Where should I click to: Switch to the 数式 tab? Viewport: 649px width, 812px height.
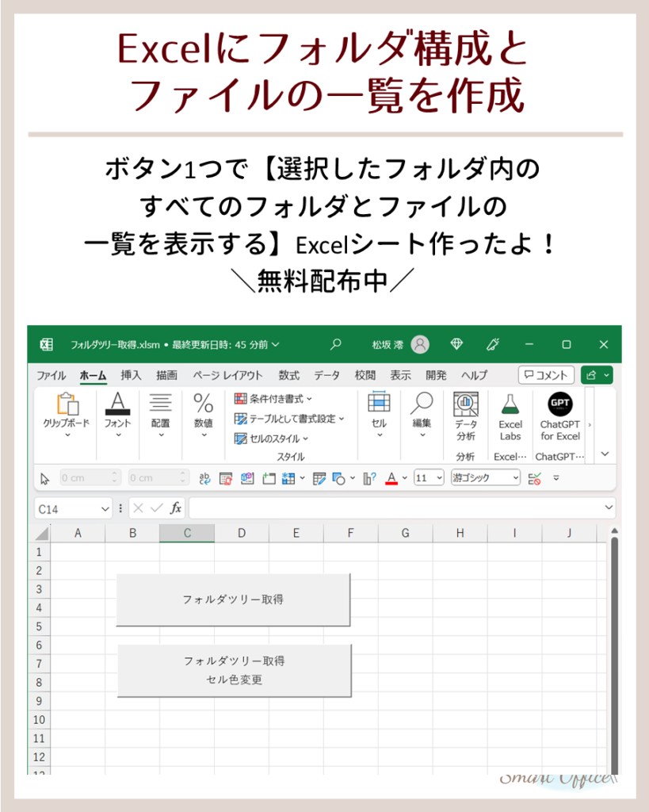click(x=288, y=375)
